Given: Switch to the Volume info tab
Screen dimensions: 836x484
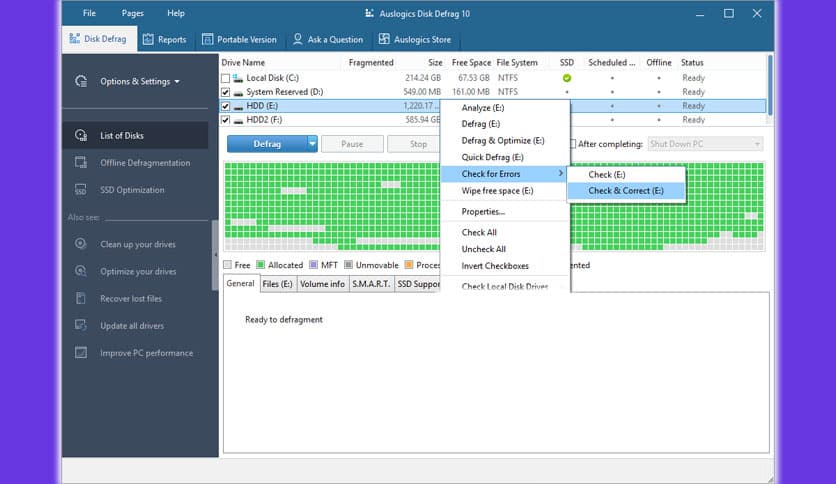Looking at the screenshot, I should 322,284.
